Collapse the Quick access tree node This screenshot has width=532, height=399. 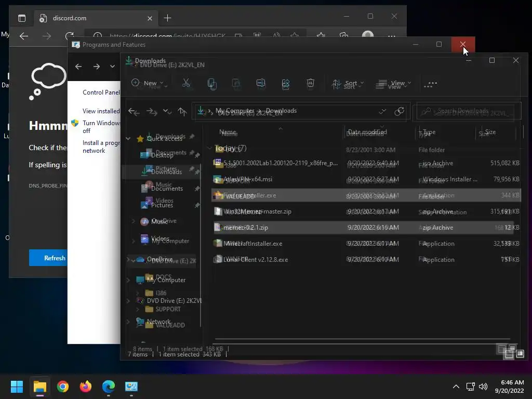(x=128, y=138)
